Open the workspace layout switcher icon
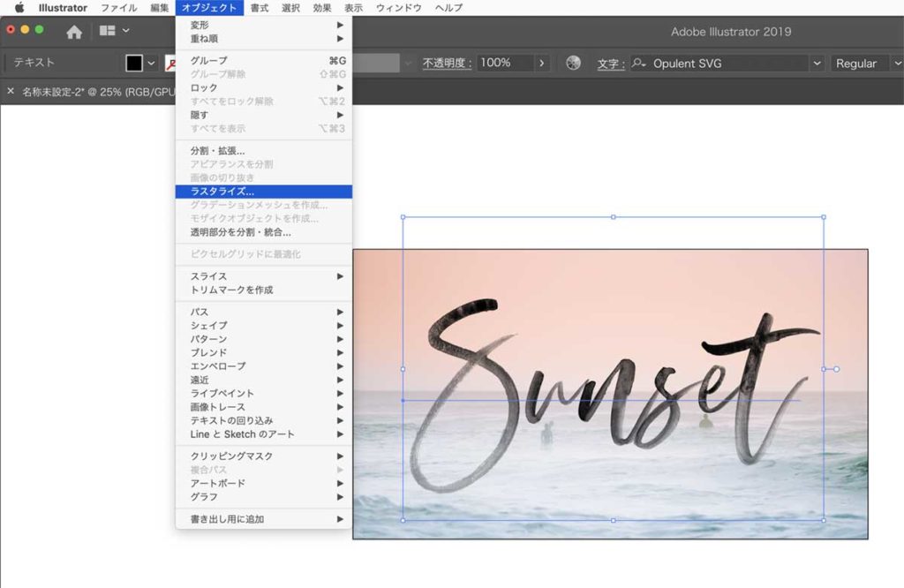904x588 pixels. [109, 32]
